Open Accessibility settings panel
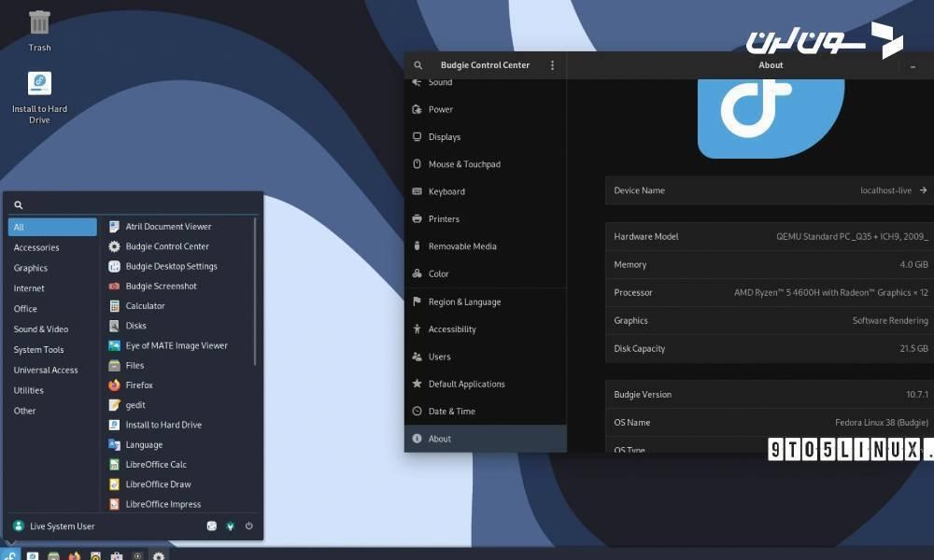 pyautogui.click(x=486, y=329)
